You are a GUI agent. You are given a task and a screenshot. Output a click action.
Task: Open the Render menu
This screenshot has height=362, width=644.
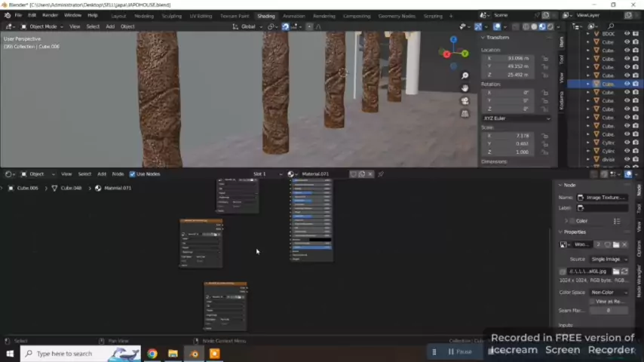[x=50, y=15]
